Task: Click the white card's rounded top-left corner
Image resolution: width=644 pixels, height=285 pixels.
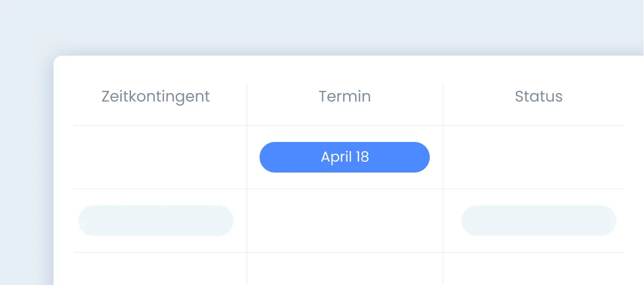Action: point(57,59)
